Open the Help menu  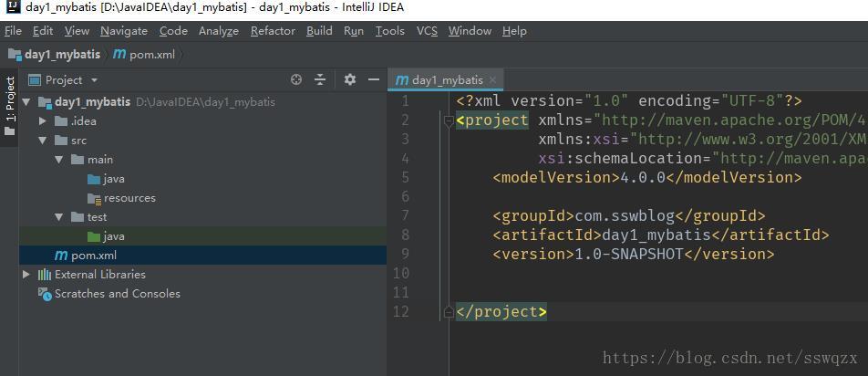click(514, 31)
